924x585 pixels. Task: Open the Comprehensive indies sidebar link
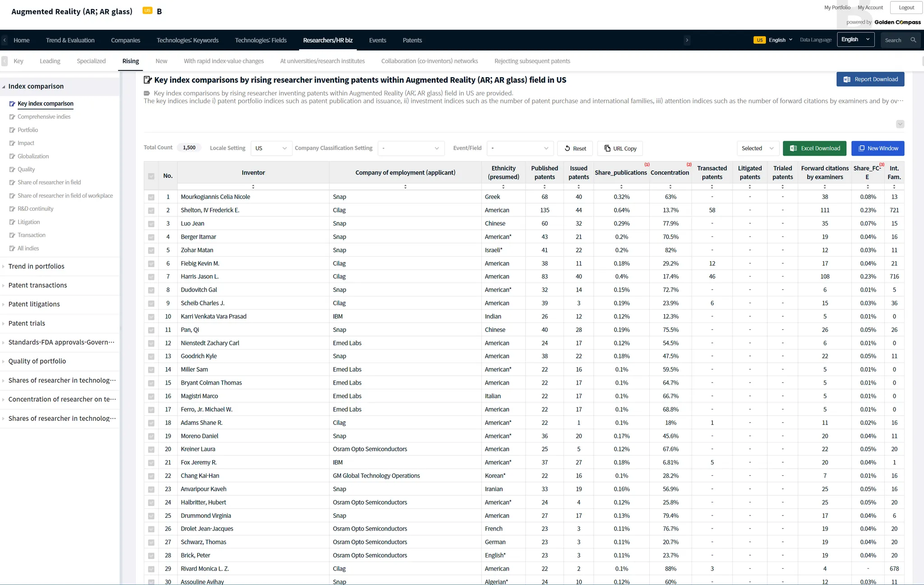tap(44, 117)
